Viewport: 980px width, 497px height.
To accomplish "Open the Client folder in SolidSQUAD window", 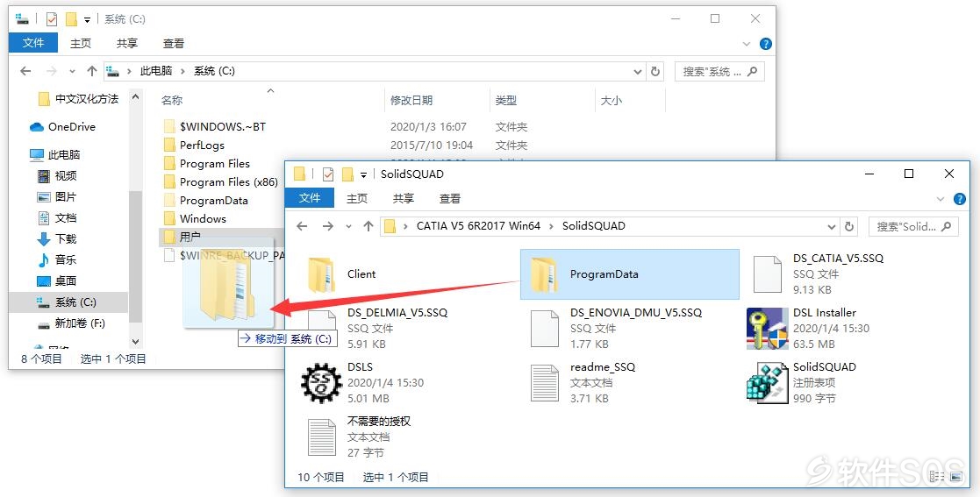I will coord(342,274).
